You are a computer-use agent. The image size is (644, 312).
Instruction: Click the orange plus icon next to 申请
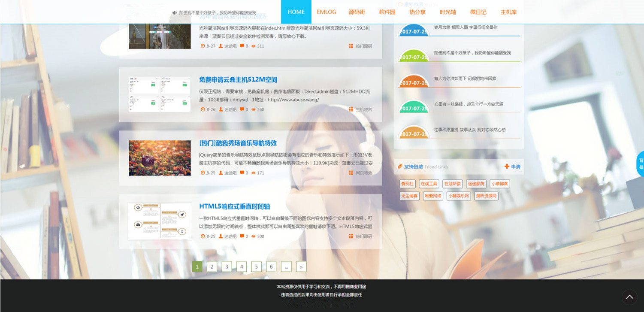(507, 167)
